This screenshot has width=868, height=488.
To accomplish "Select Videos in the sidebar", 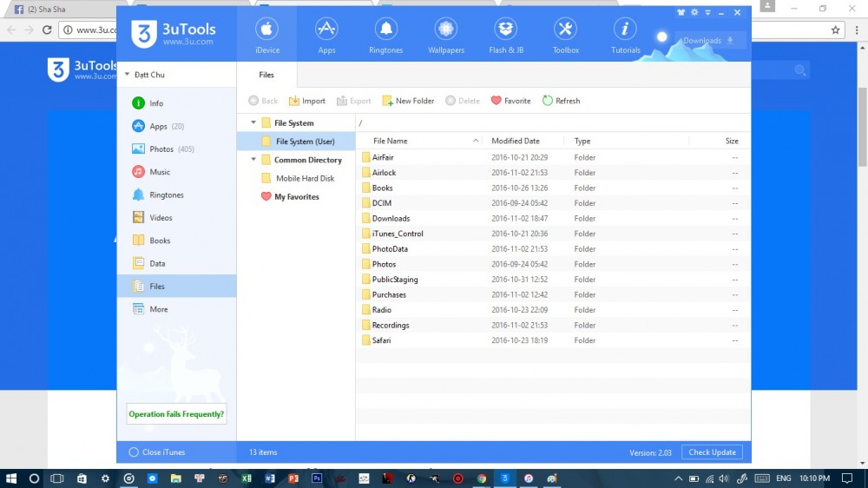I will point(176,218).
